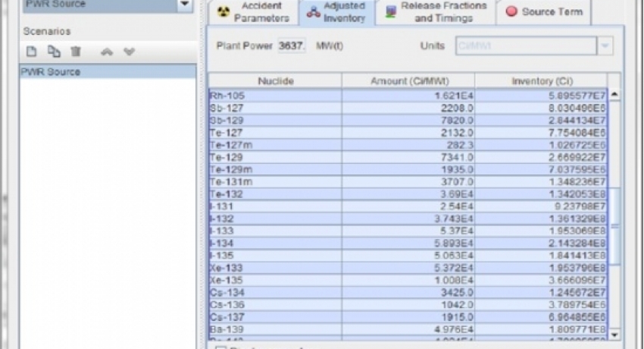Click the inventory value 3.666096E7
The height and width of the screenshot is (349, 644).
tap(577, 281)
